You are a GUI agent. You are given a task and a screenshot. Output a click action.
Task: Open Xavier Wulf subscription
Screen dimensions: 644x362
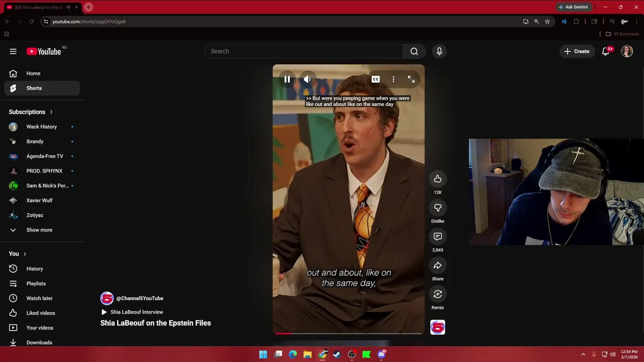point(42,201)
